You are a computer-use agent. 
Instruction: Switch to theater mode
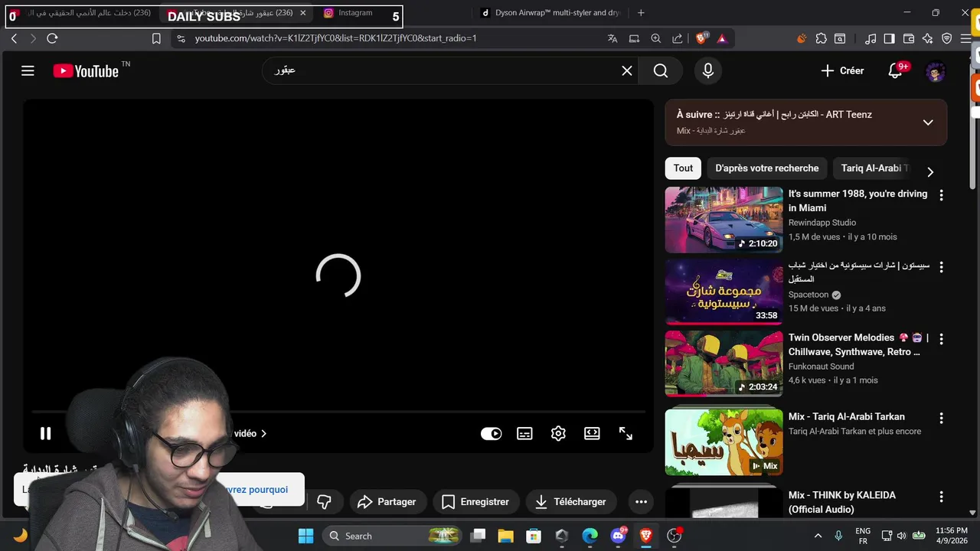pyautogui.click(x=592, y=434)
